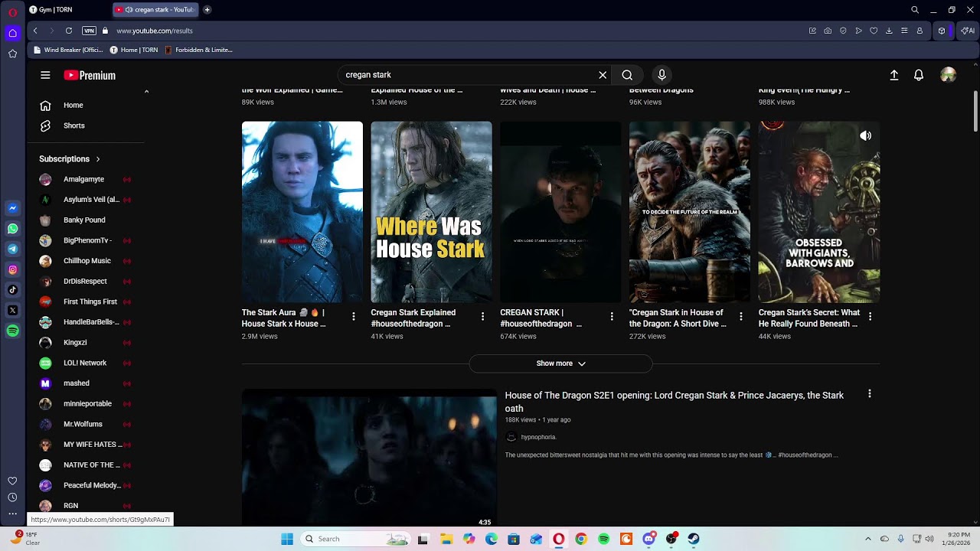
Task: Show hidden system tray icons
Action: coord(867,539)
